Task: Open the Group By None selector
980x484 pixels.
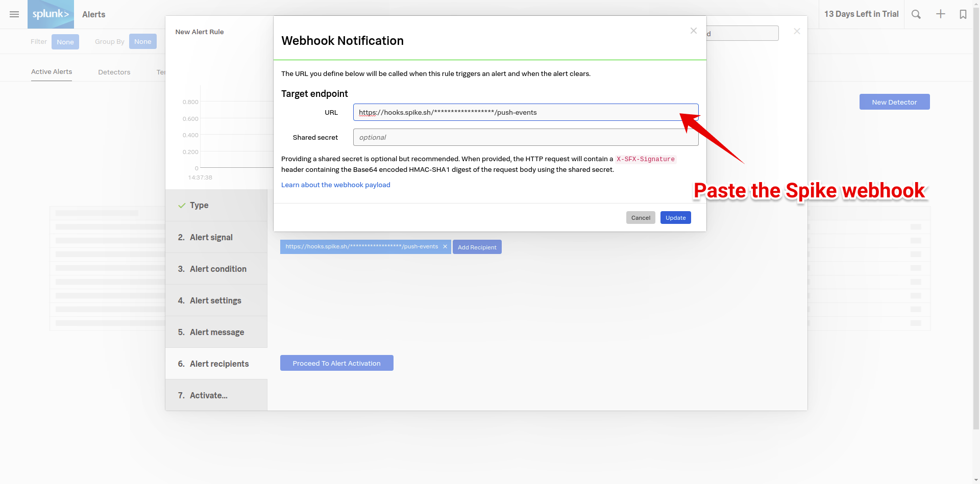Action: pos(142,41)
